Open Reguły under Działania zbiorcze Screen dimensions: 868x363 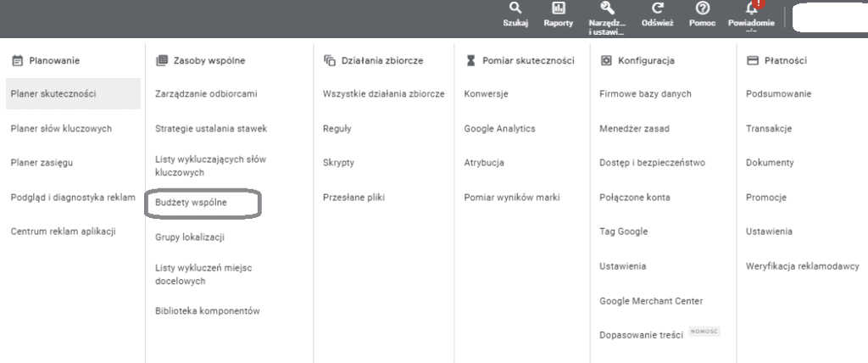pos(337,129)
